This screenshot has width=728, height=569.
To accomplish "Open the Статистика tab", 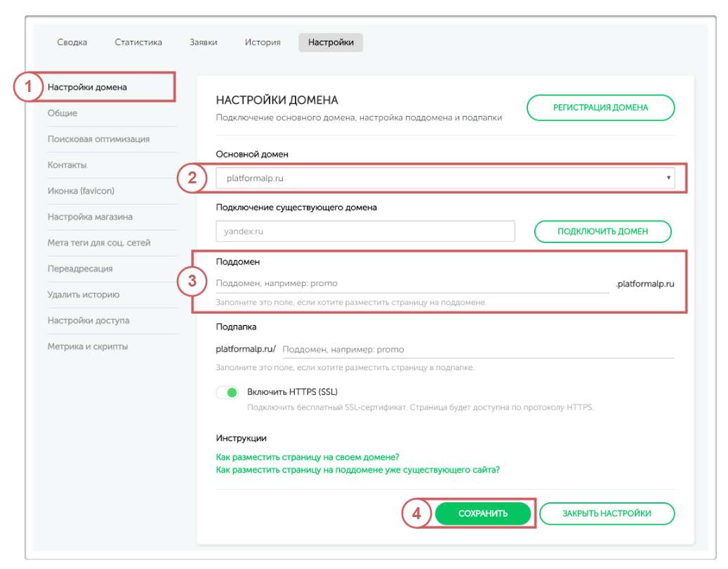I will coord(138,42).
